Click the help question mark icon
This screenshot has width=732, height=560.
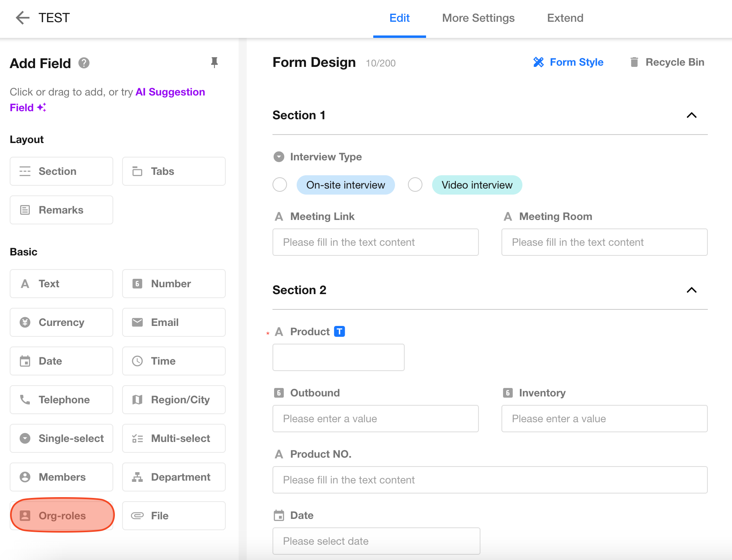tap(84, 63)
